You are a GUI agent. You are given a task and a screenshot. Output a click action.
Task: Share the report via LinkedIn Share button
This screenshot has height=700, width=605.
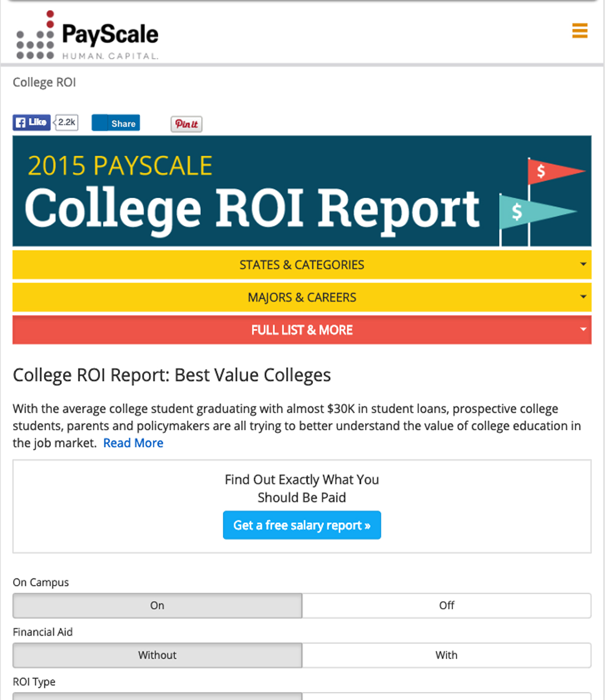pyautogui.click(x=116, y=123)
